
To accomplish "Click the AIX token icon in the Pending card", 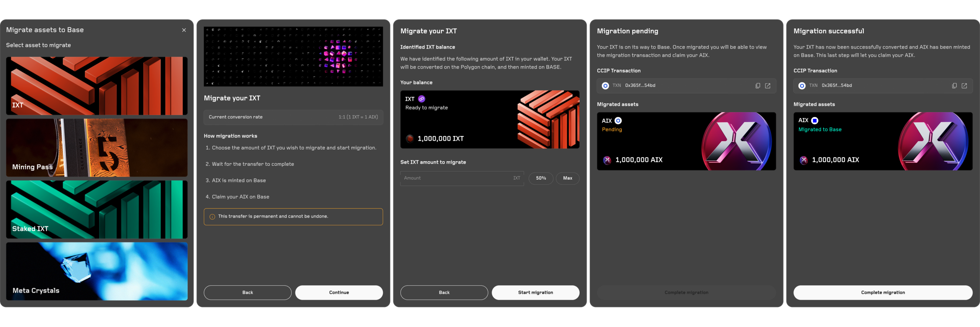I will [x=607, y=160].
